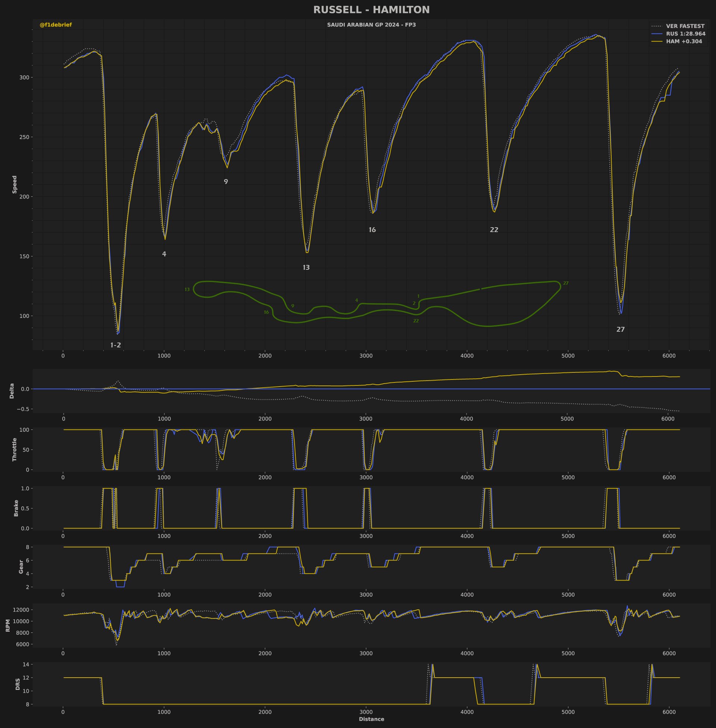Click the Speed axis label
The height and width of the screenshot is (728, 716).
coord(15,184)
